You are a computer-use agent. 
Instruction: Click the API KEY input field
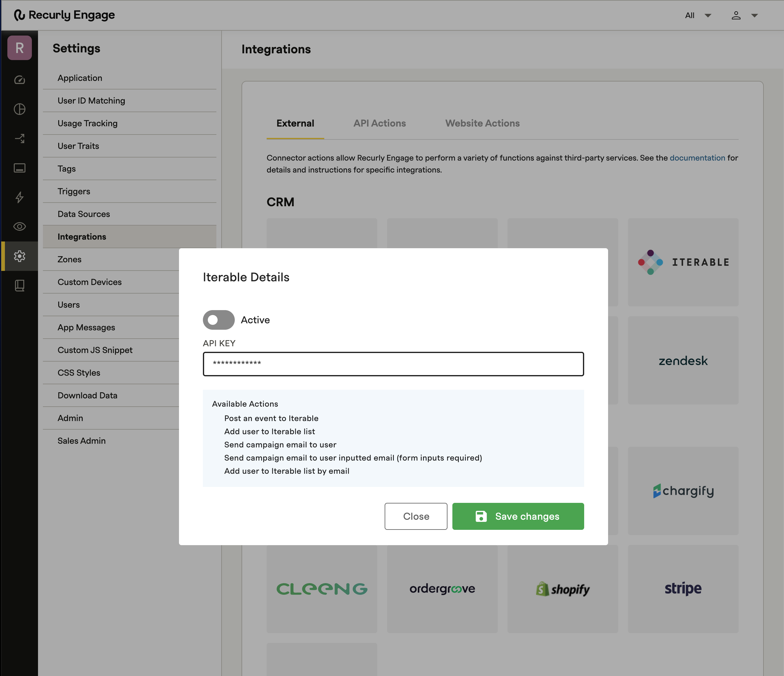393,364
